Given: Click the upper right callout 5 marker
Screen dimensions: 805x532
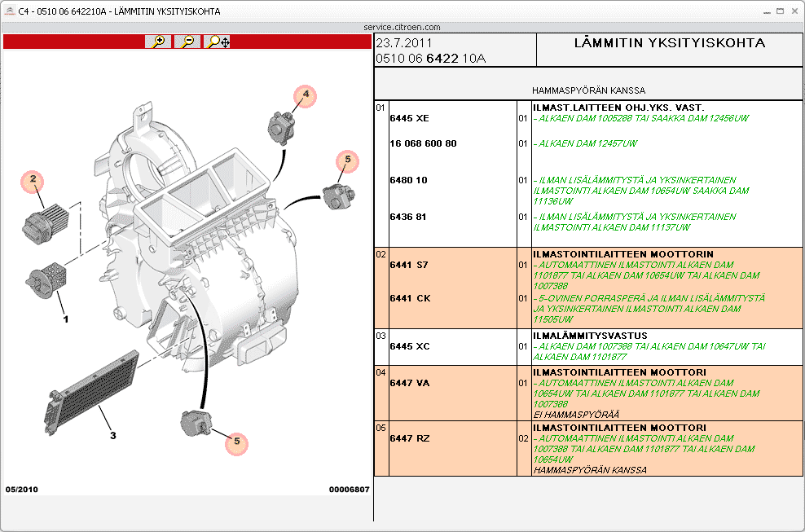Looking at the screenshot, I should 347,161.
